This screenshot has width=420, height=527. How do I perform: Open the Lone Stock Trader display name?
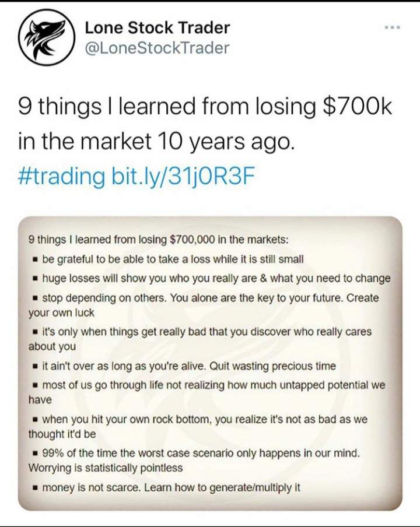click(157, 27)
